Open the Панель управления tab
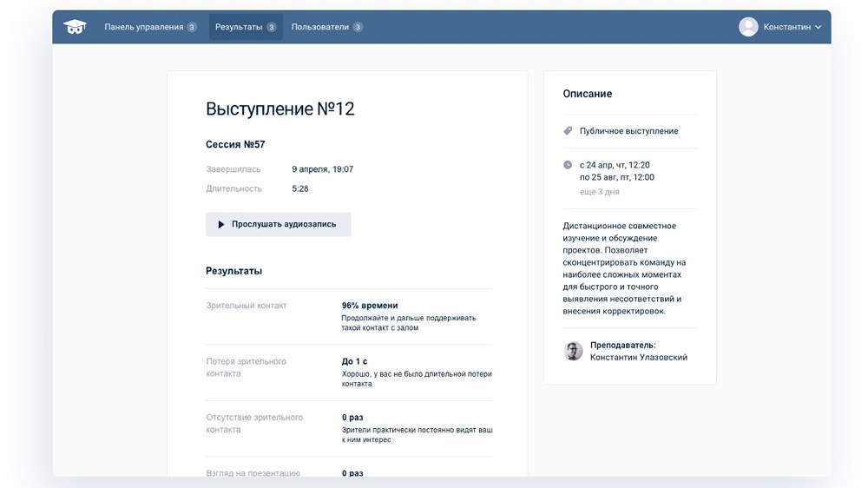 144,27
